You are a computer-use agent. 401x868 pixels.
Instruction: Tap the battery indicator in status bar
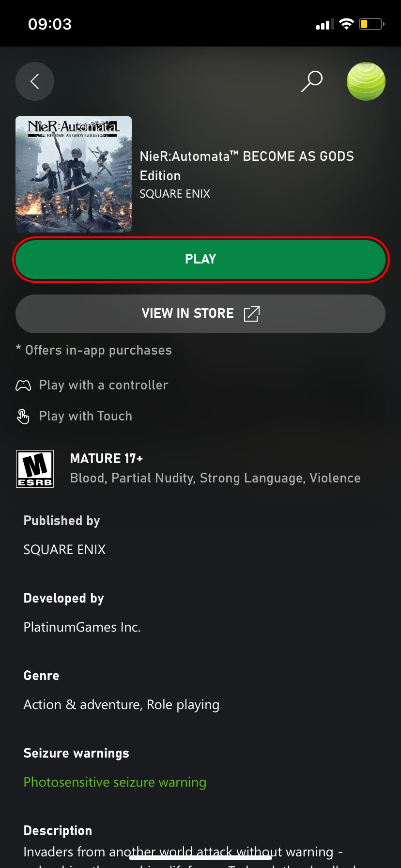pyautogui.click(x=371, y=24)
